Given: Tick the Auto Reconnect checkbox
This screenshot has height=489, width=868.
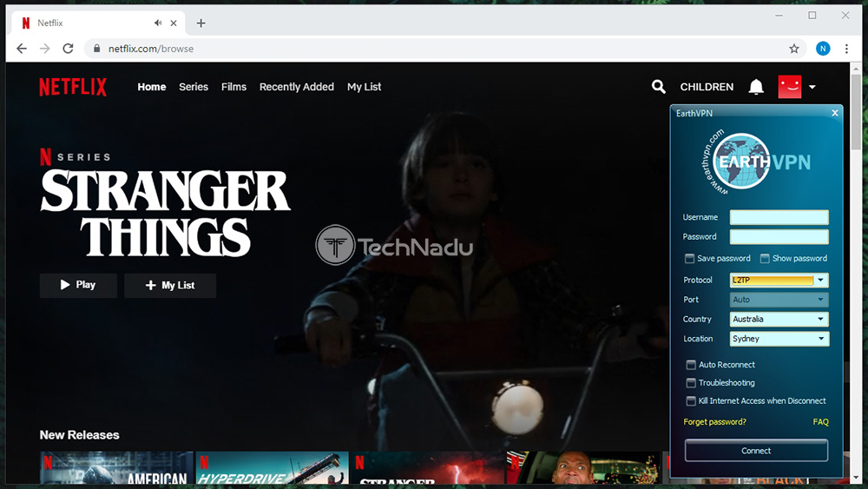Looking at the screenshot, I should tap(691, 365).
